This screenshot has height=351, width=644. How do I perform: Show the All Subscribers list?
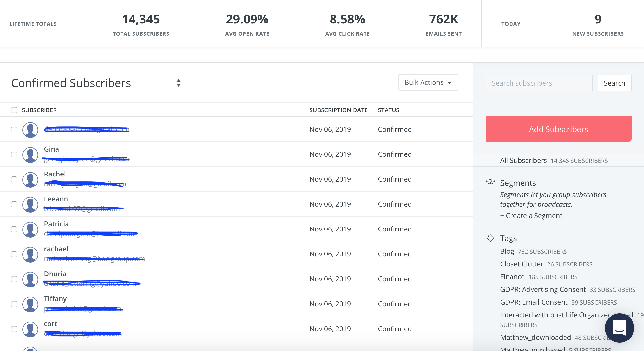pyautogui.click(x=523, y=161)
